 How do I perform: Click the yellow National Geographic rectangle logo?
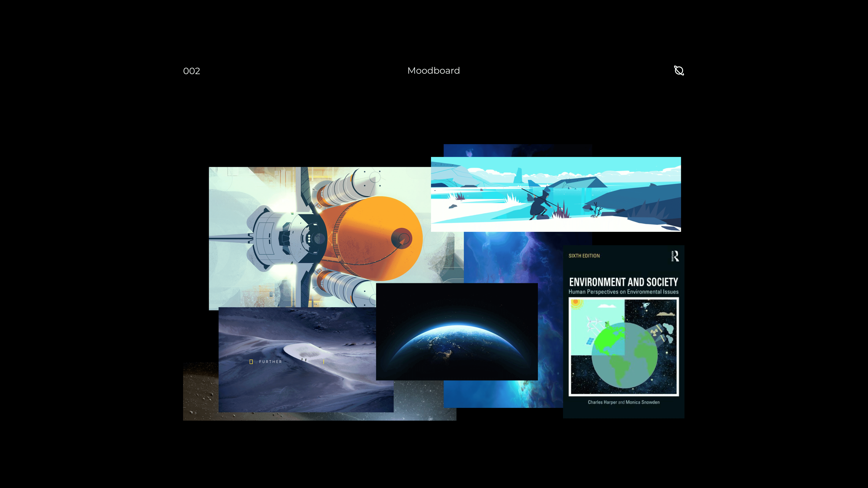click(251, 362)
